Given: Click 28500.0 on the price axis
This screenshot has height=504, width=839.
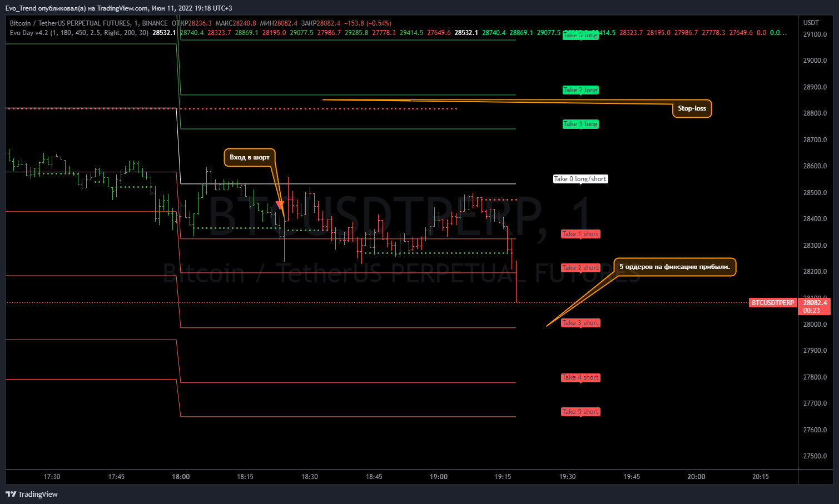Looking at the screenshot, I should 815,193.
